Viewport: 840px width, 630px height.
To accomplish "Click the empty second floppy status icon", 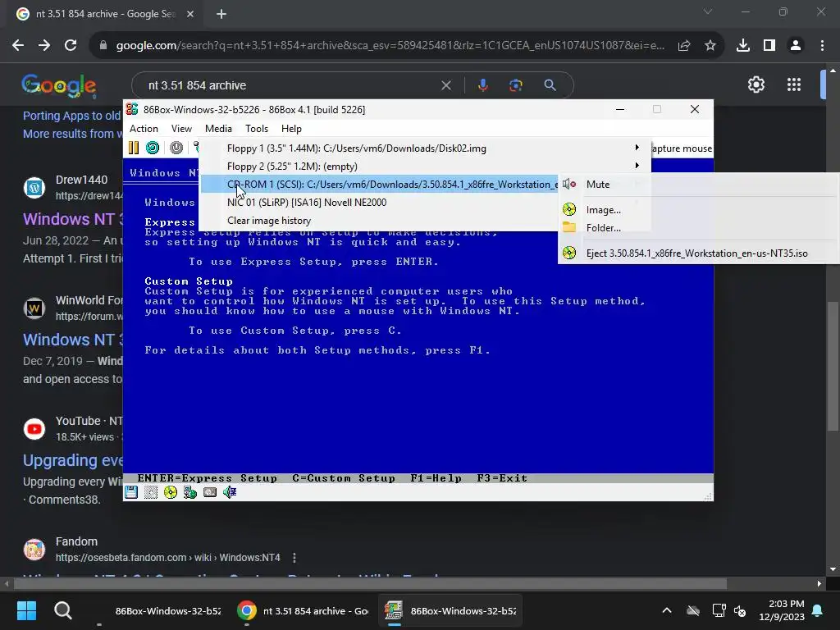I will [151, 492].
